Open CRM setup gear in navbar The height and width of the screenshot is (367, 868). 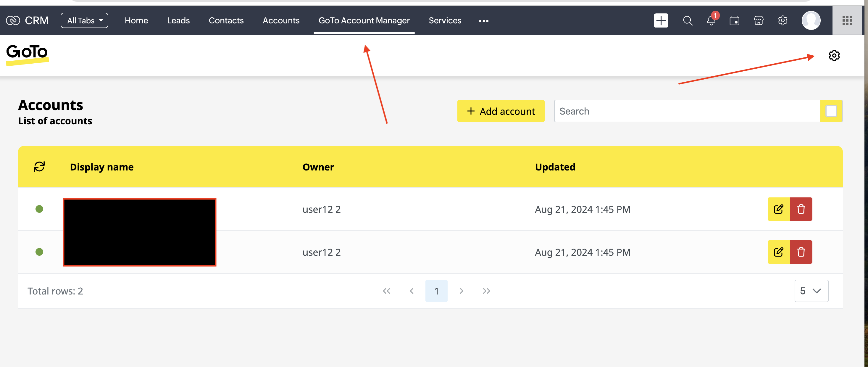[x=783, y=20]
